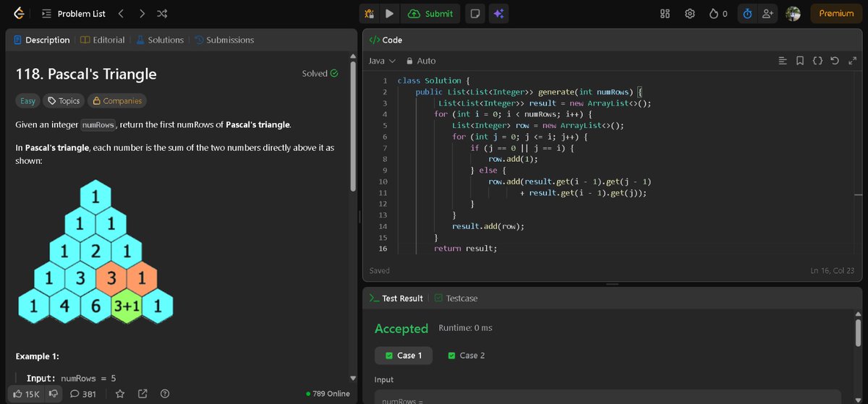Image resolution: width=868 pixels, height=404 pixels.
Task: Click the numRows inline code in description
Action: (x=98, y=125)
